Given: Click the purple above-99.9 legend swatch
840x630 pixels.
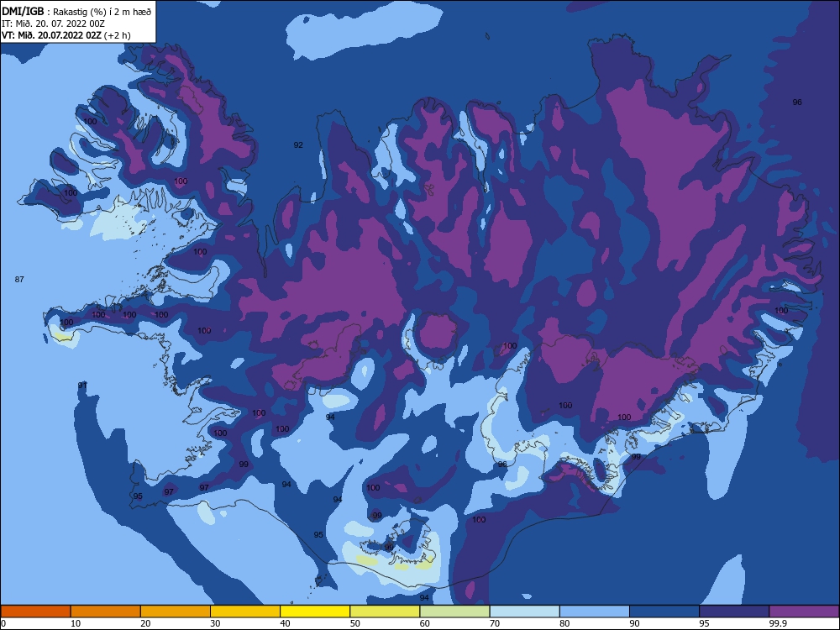Looking at the screenshot, I should pyautogui.click(x=804, y=612).
